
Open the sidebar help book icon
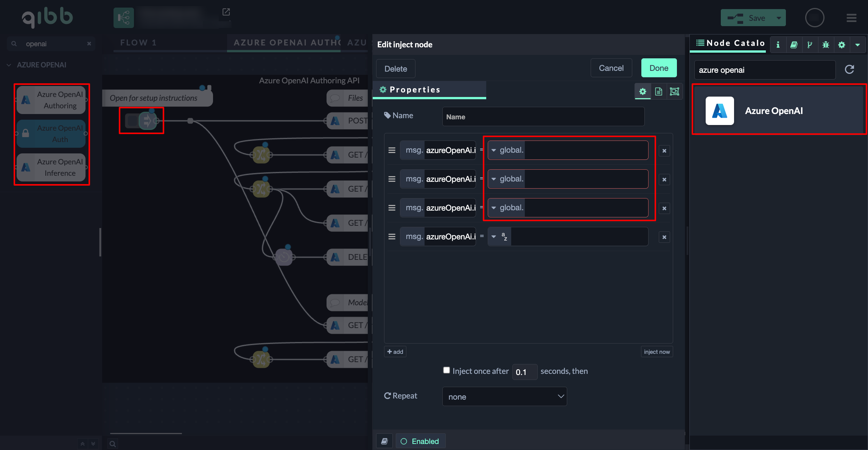pyautogui.click(x=794, y=45)
